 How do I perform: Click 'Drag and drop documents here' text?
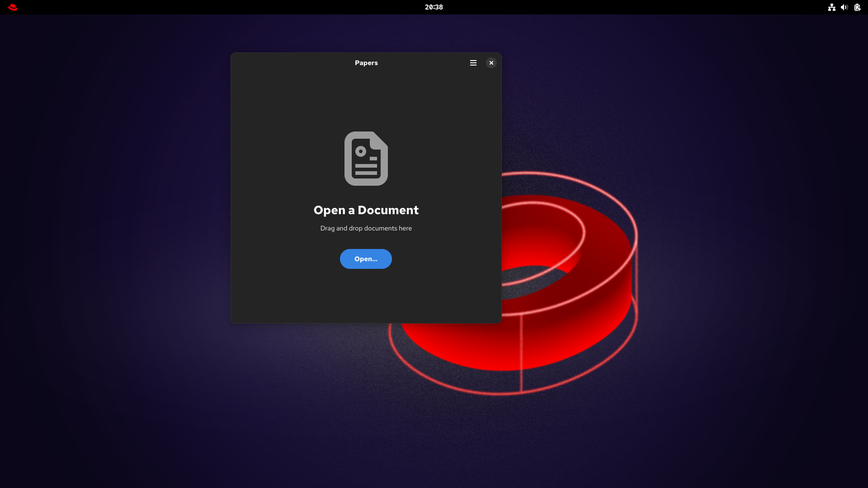(x=366, y=228)
